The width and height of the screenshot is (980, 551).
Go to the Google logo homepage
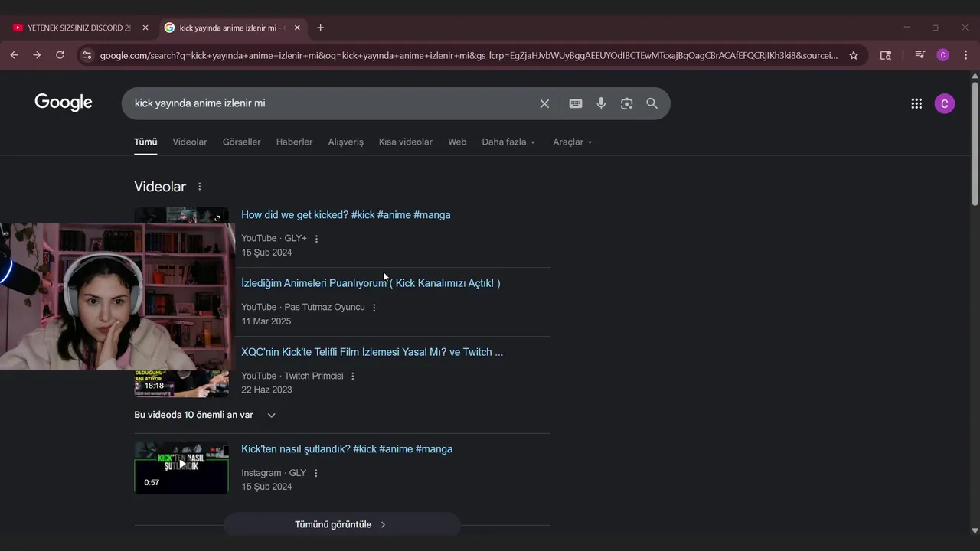(x=64, y=103)
